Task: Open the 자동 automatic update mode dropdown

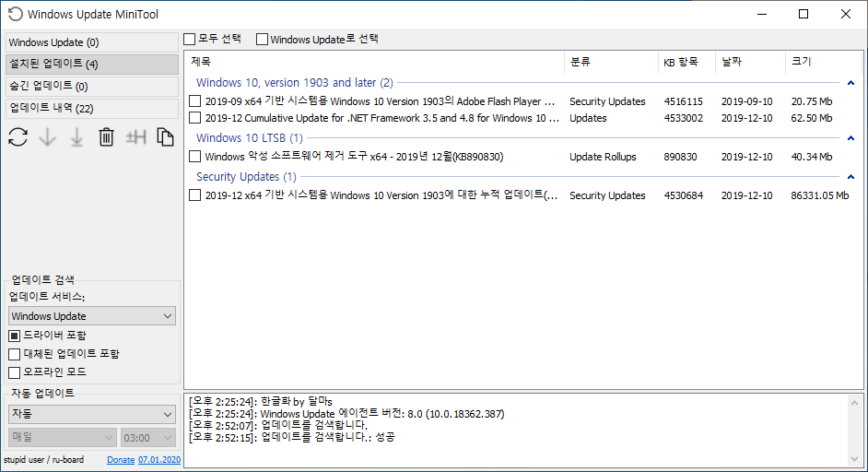Action: (x=91, y=414)
